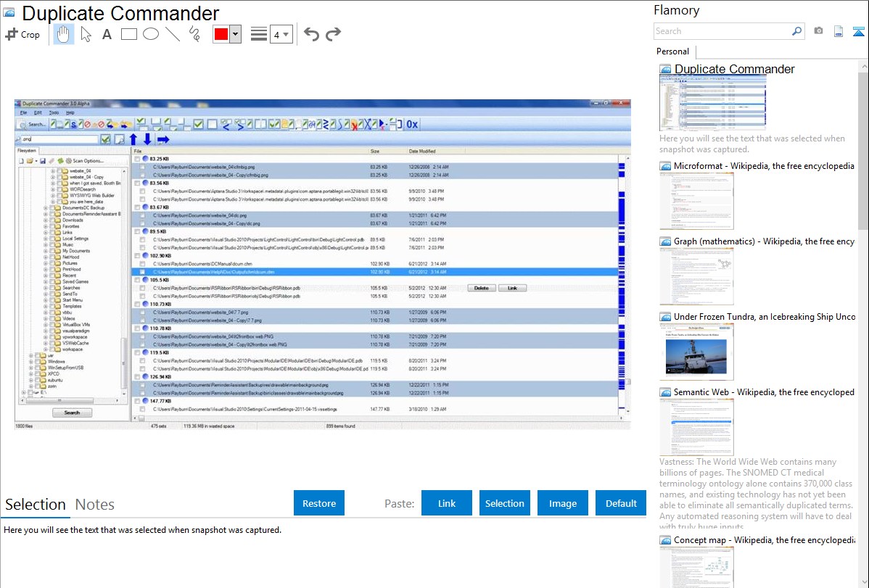Viewport: 869px width, 588px height.
Task: Click 'Microformat - Wikipedia' snapshot title
Action: (x=764, y=166)
